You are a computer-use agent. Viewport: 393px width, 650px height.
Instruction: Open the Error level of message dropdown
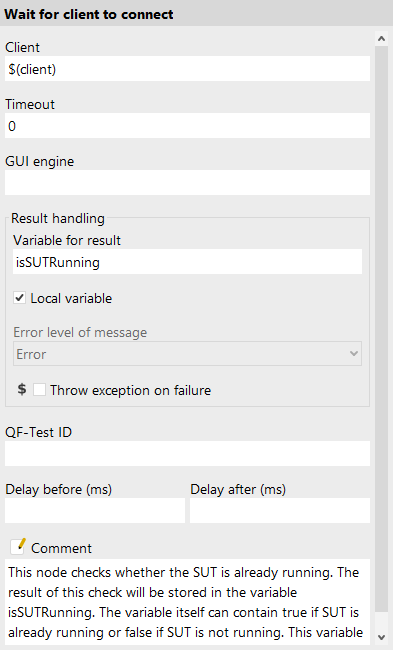(x=187, y=354)
